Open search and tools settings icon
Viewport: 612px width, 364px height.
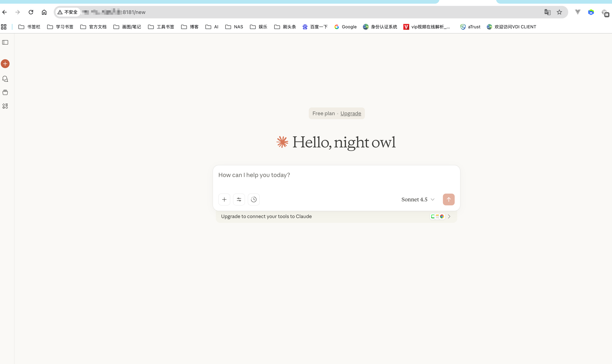(239, 199)
